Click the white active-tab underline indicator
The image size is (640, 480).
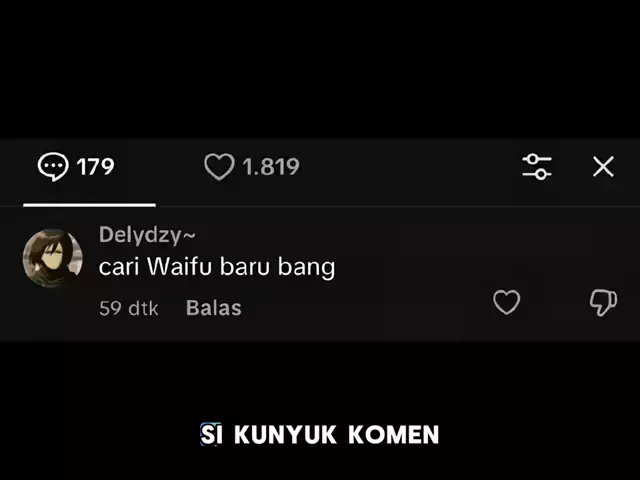(x=89, y=205)
